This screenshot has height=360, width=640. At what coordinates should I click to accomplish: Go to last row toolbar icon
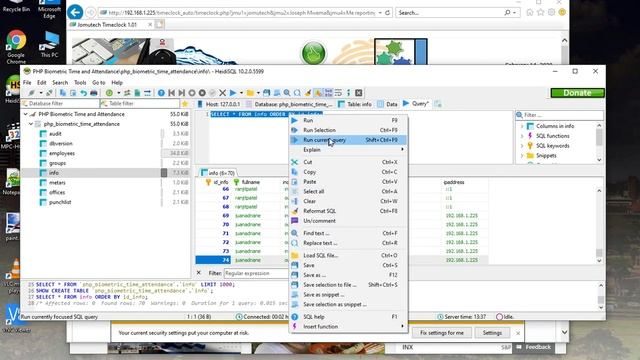(x=182, y=93)
